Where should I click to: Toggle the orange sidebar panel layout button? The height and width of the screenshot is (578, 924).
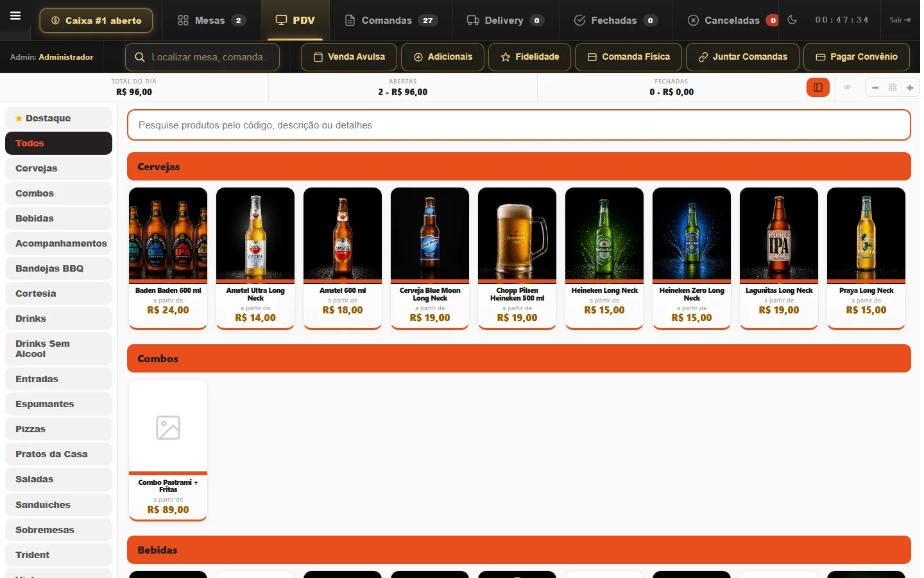818,87
